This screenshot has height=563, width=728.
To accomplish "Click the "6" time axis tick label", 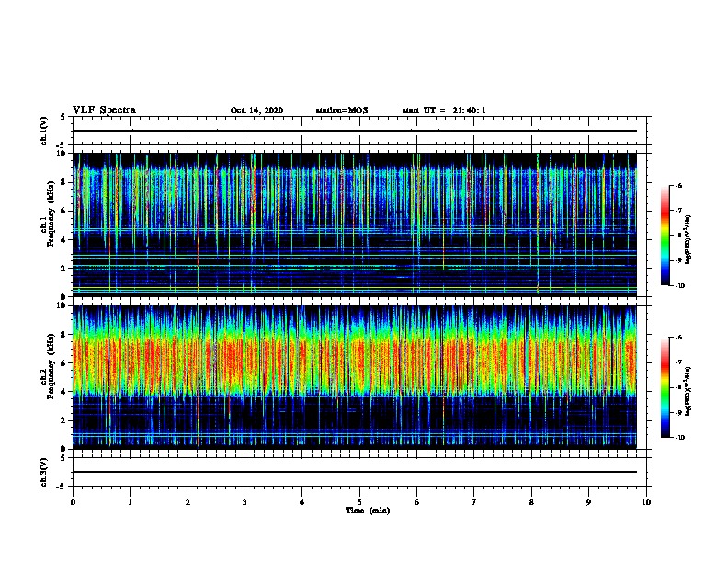I will (417, 502).
